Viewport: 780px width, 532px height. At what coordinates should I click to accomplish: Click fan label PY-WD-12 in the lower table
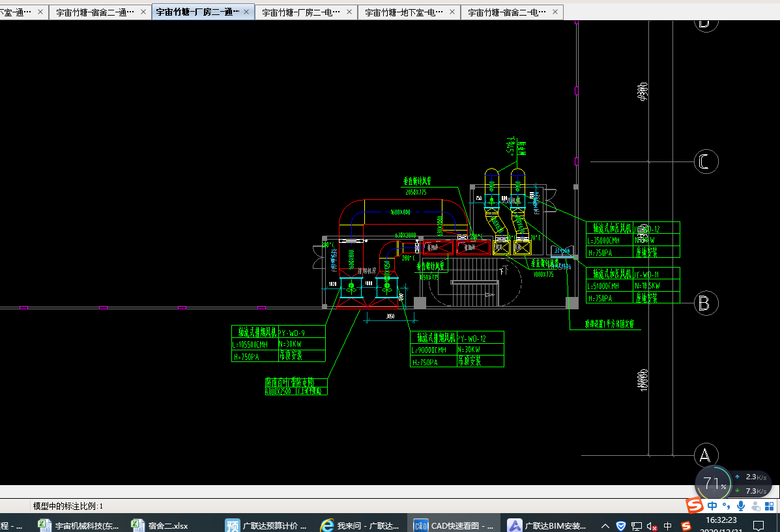[472, 338]
